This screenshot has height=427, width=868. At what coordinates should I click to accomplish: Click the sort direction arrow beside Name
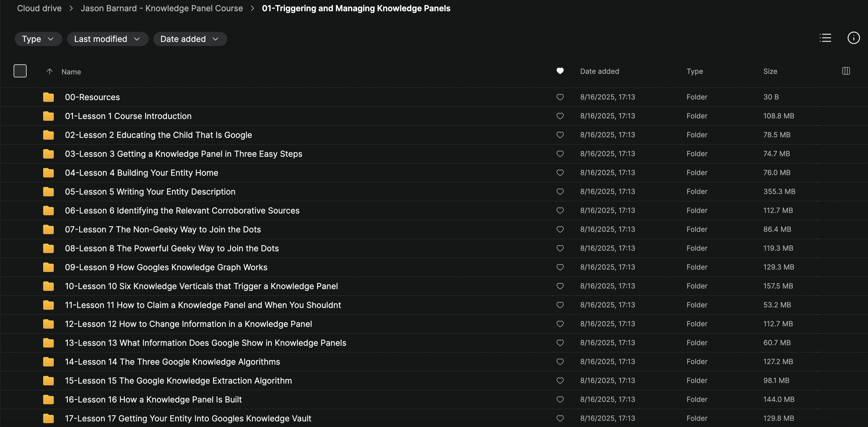50,71
